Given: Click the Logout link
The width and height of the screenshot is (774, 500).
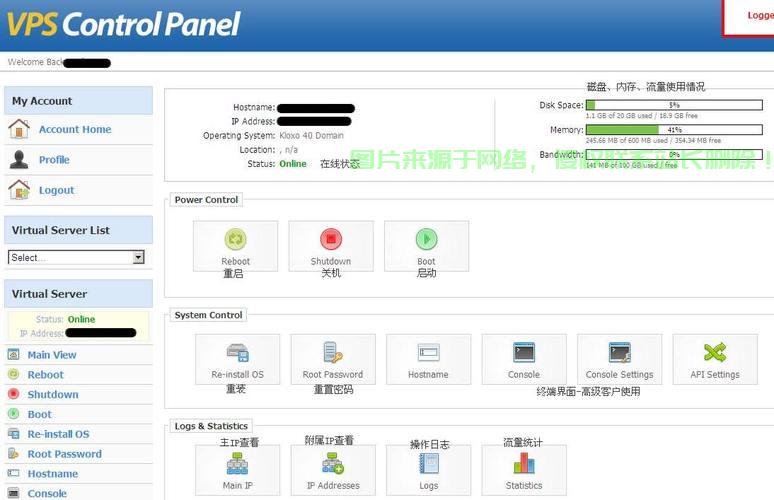Looking at the screenshot, I should tap(57, 191).
